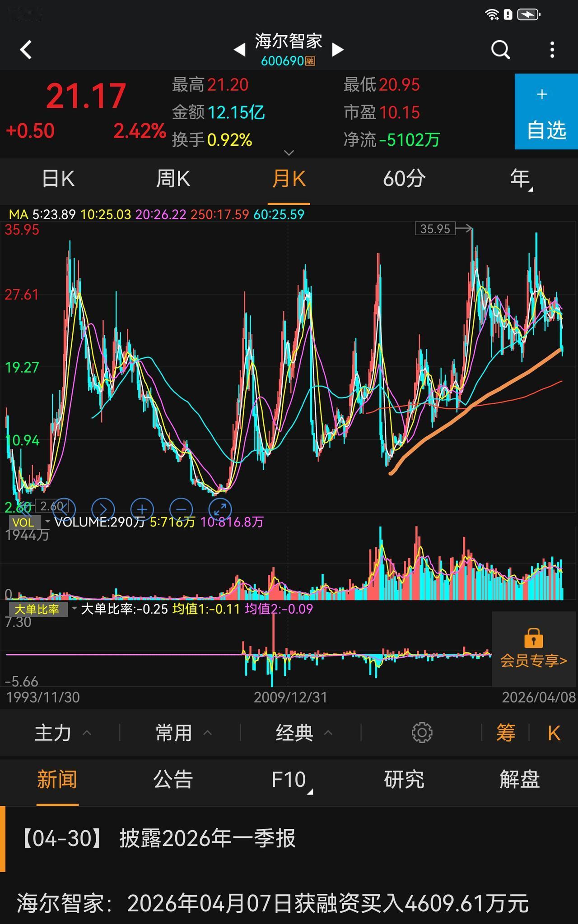
Task: Select the 新闻 news tab
Action: coord(57,780)
